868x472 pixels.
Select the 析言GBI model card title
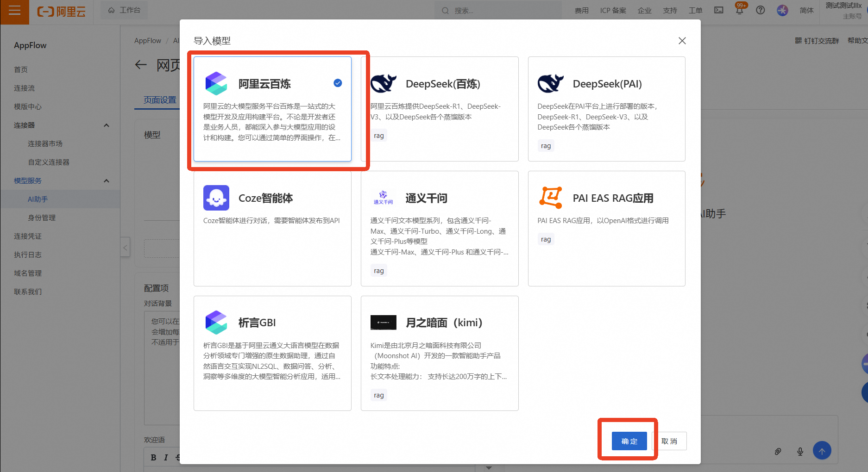pos(257,323)
